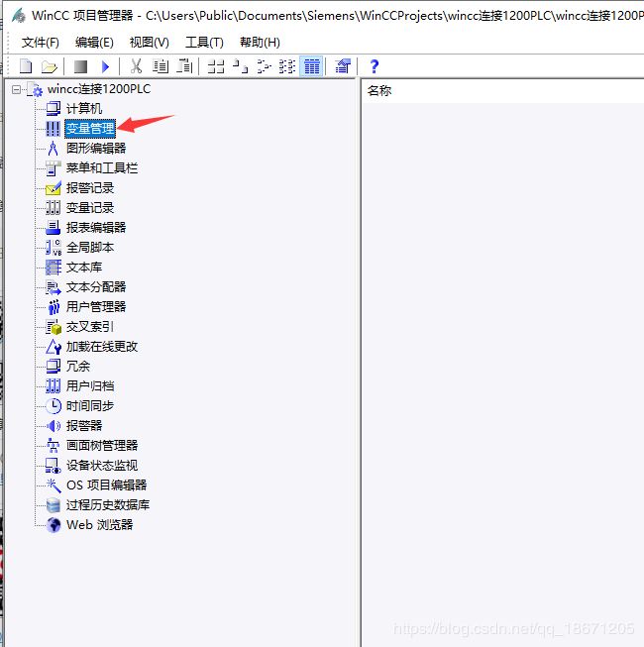Click the 变量管理 tag management icon
The width and height of the screenshot is (644, 647).
click(x=54, y=129)
